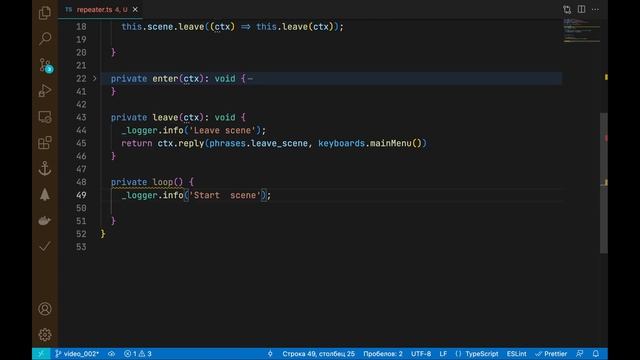Open Remote Explorer view icon
This screenshot has height=360, width=640.
click(45, 117)
